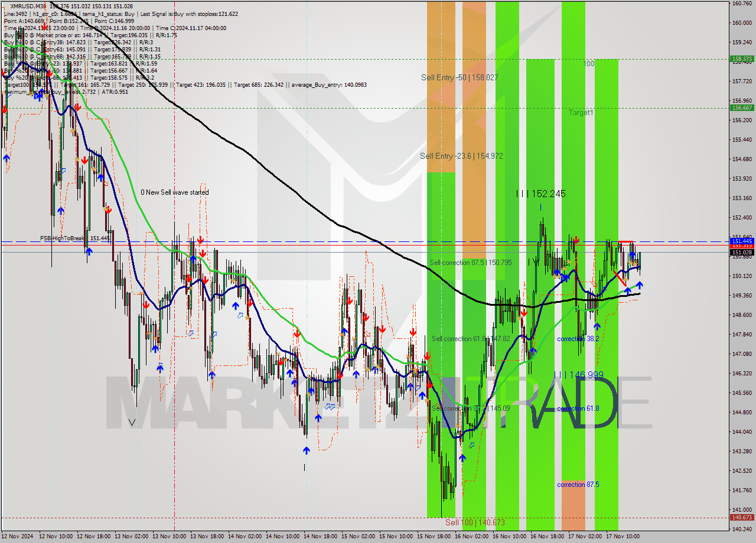Click the 'Sell Entry -50 | 158.027' label
This screenshot has width=756, height=543.
pos(460,77)
